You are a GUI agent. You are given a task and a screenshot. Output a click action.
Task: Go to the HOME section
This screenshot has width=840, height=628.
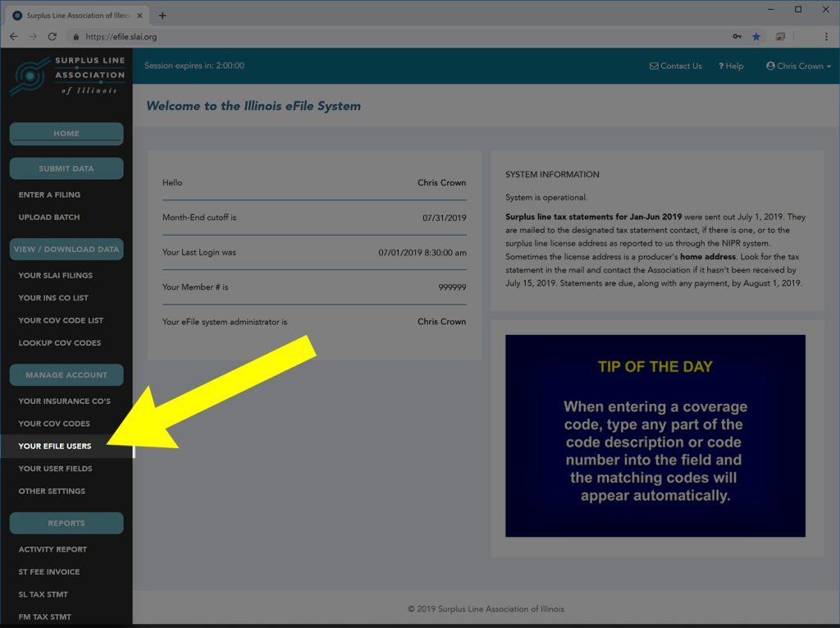coord(66,134)
